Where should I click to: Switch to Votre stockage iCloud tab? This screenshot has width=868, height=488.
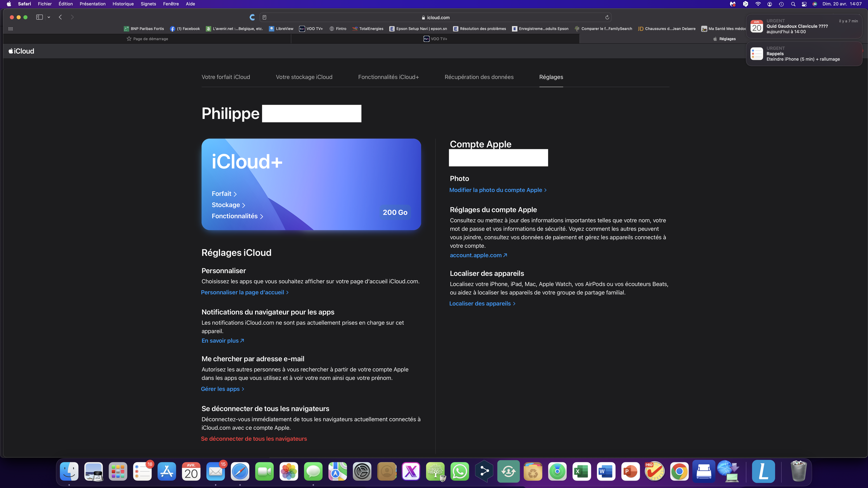pyautogui.click(x=304, y=77)
